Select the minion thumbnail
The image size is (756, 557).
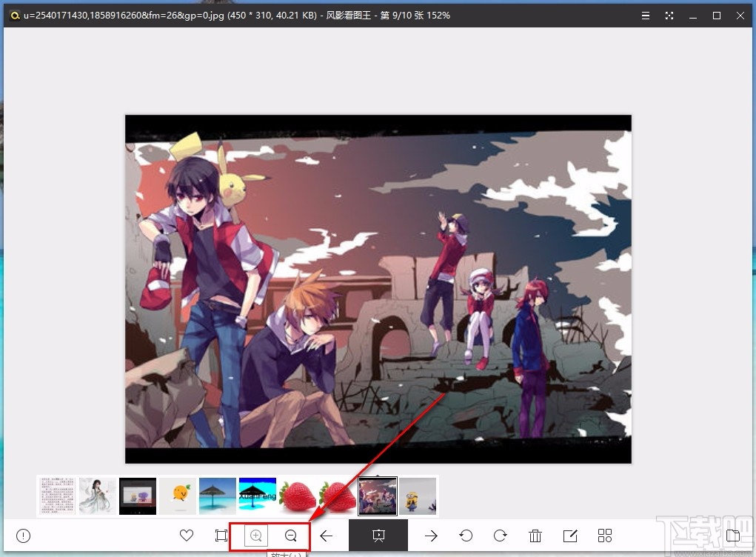coord(418,496)
